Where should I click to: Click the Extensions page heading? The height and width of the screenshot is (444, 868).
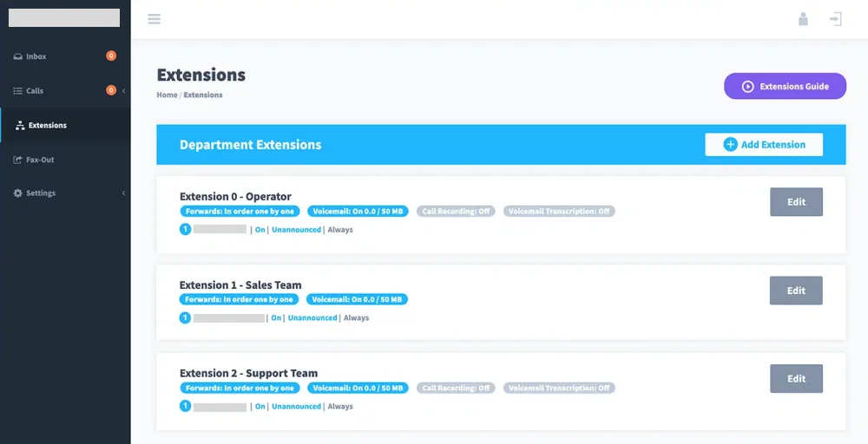(x=201, y=75)
